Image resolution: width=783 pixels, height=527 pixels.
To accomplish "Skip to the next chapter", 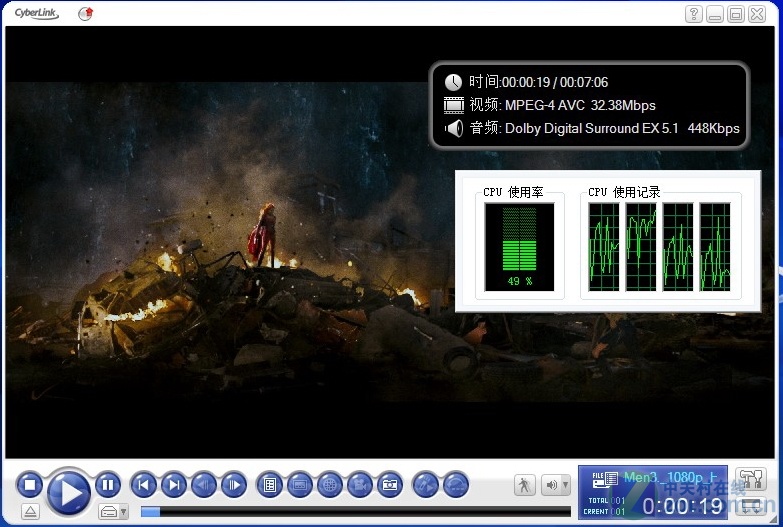I will (x=174, y=485).
